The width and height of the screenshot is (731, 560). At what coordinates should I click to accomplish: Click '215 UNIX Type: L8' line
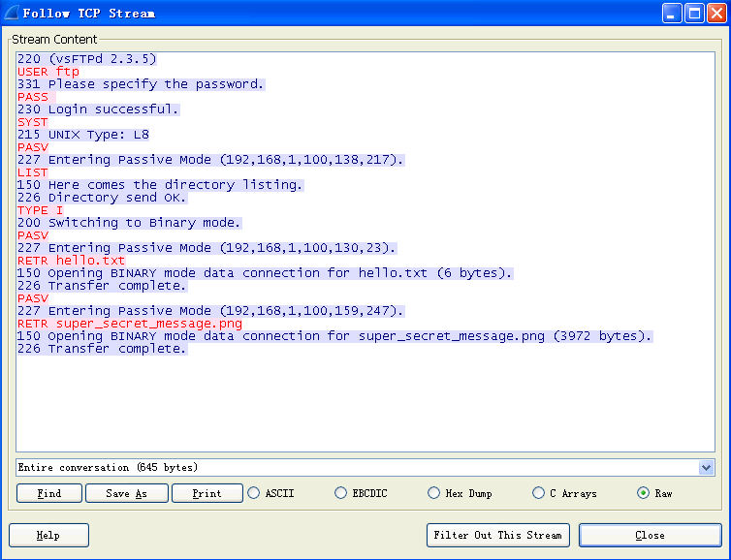tap(83, 134)
